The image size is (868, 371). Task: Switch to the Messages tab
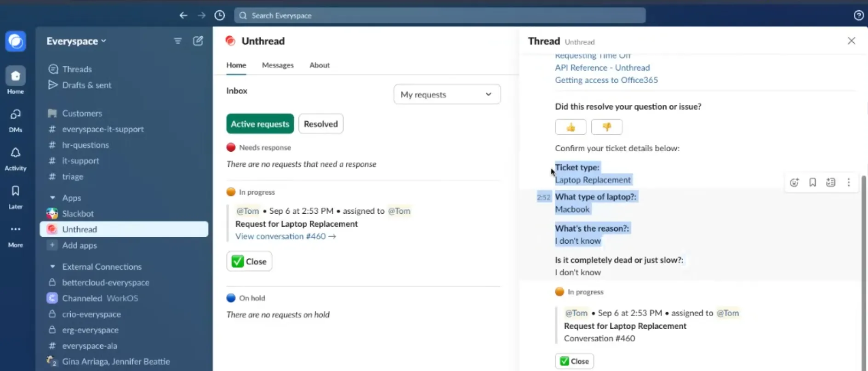click(278, 65)
